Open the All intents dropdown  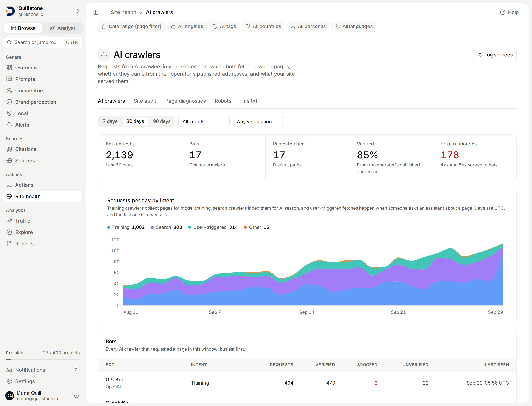pyautogui.click(x=204, y=122)
